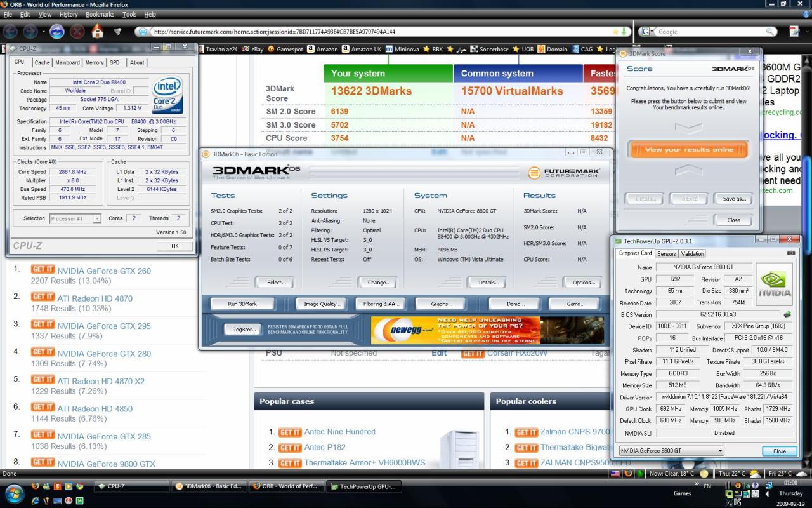Open the eBay bookmark in the bookmarks toolbar
This screenshot has width=812, height=508.
[252, 49]
